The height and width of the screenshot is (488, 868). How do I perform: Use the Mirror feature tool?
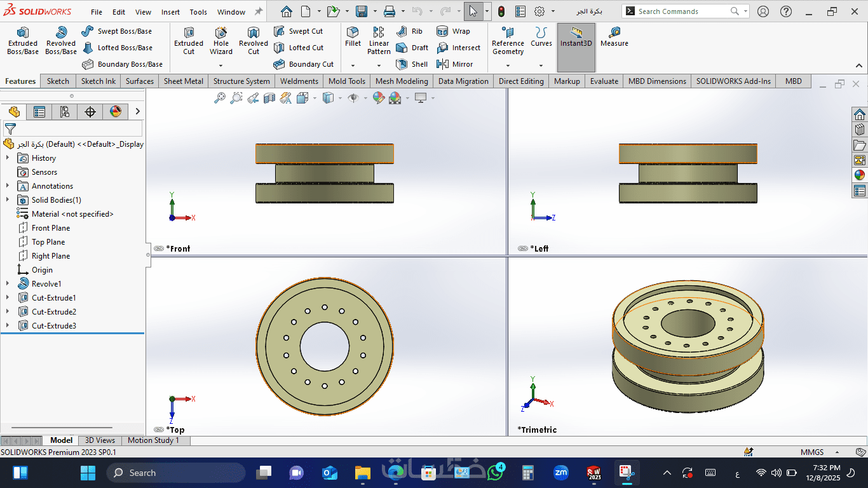(x=454, y=64)
